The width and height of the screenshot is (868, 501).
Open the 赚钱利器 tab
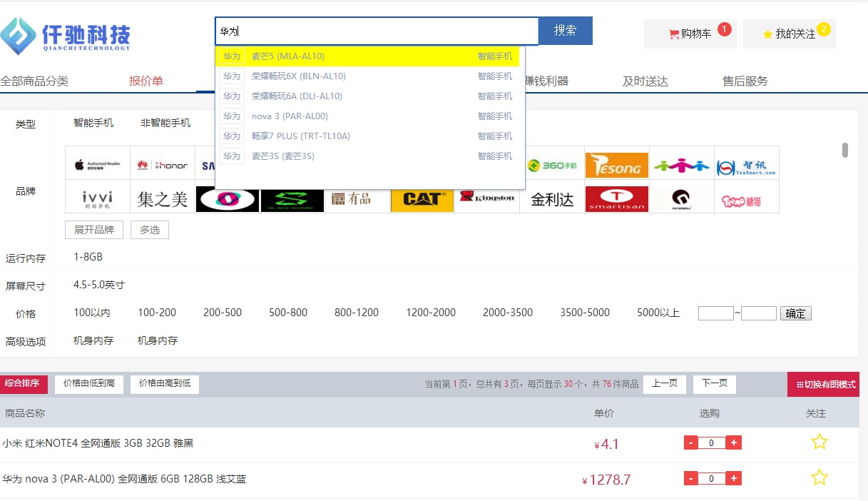(x=546, y=81)
